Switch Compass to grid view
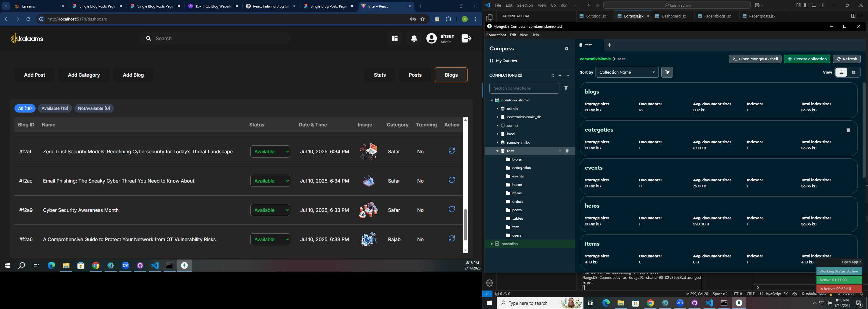Image resolution: width=868 pixels, height=309 pixels. pos(854,72)
